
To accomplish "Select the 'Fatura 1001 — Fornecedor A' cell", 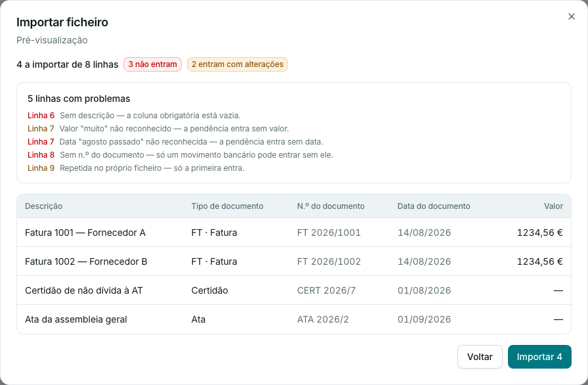I will click(x=85, y=233).
